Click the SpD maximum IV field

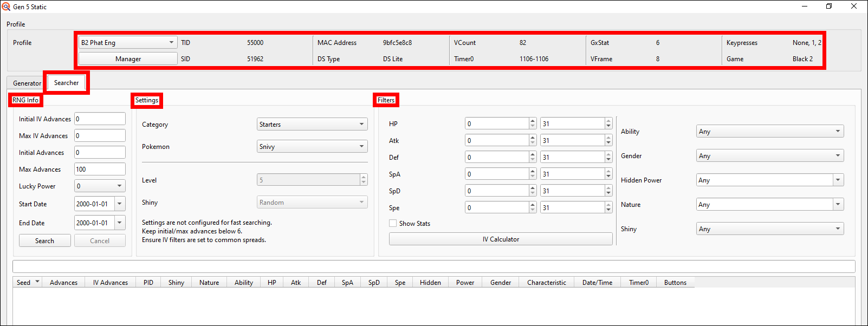[572, 191]
